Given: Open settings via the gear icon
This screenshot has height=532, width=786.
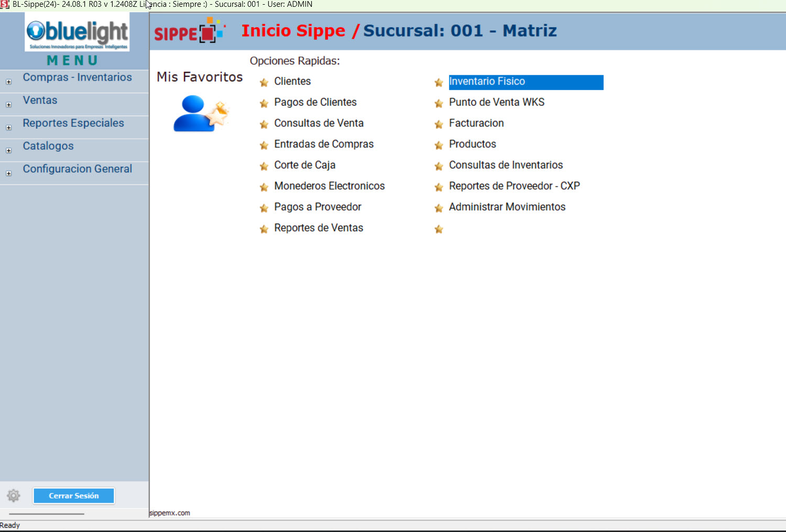Looking at the screenshot, I should point(13,495).
